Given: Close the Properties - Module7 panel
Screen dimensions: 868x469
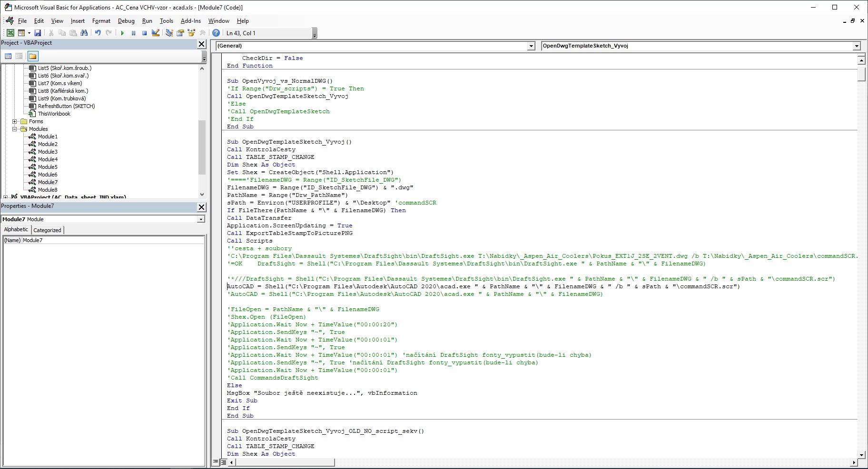Looking at the screenshot, I should pyautogui.click(x=201, y=207).
